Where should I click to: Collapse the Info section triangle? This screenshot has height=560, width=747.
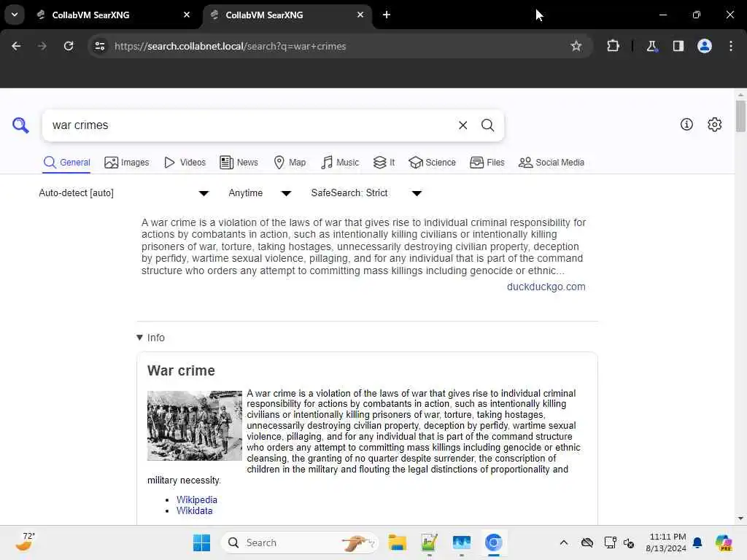point(139,338)
